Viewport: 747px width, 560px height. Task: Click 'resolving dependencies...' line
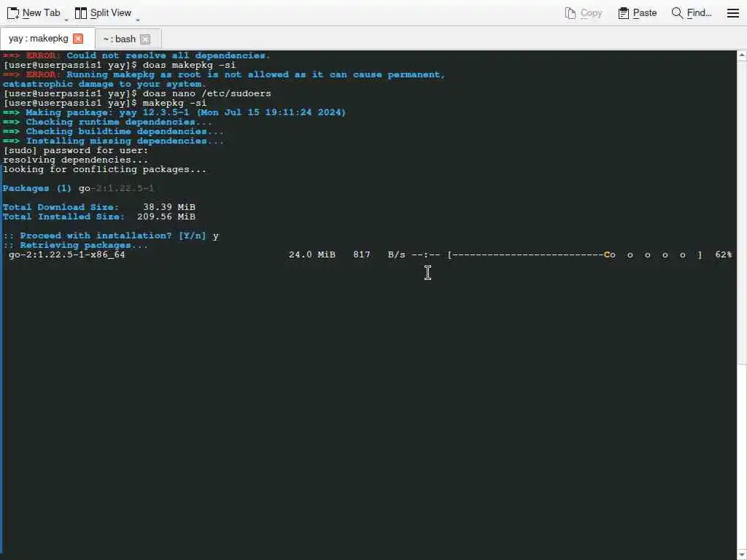click(75, 160)
